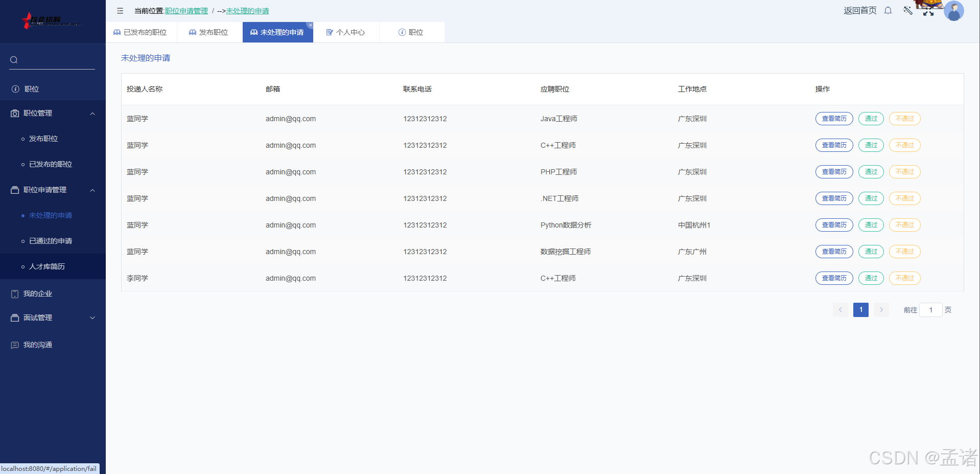Open the user avatar menu
This screenshot has width=980, height=474.
[x=954, y=11]
